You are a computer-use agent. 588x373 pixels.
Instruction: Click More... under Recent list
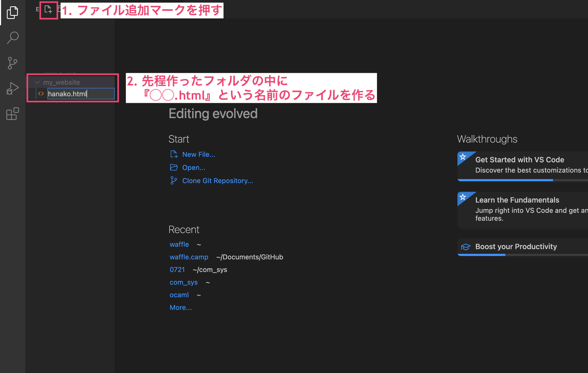[181, 308]
